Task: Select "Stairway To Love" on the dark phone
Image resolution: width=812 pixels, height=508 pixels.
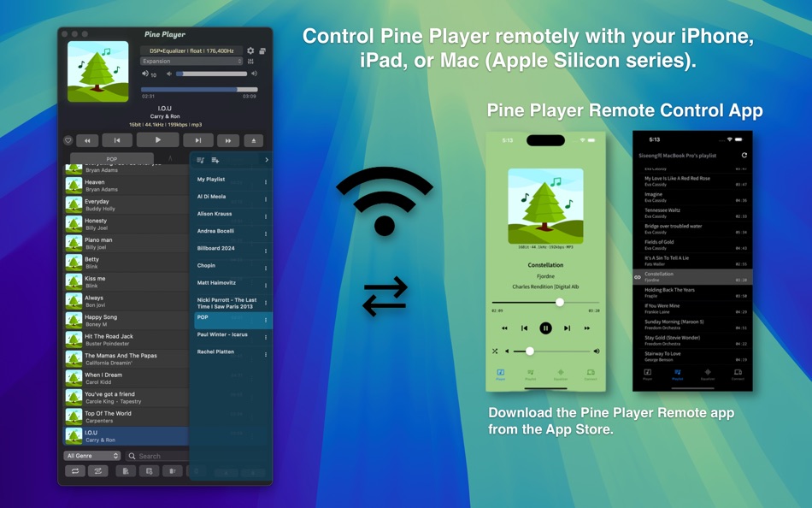Action: (x=692, y=357)
